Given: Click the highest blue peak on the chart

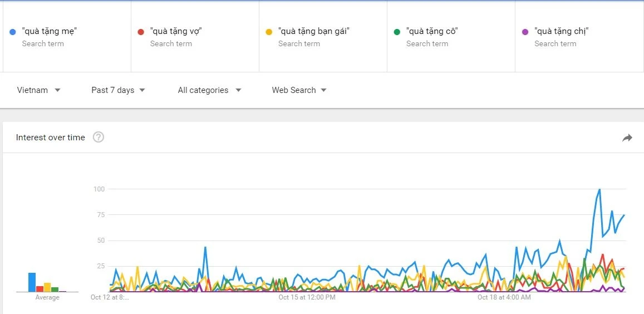Looking at the screenshot, I should pos(599,190).
